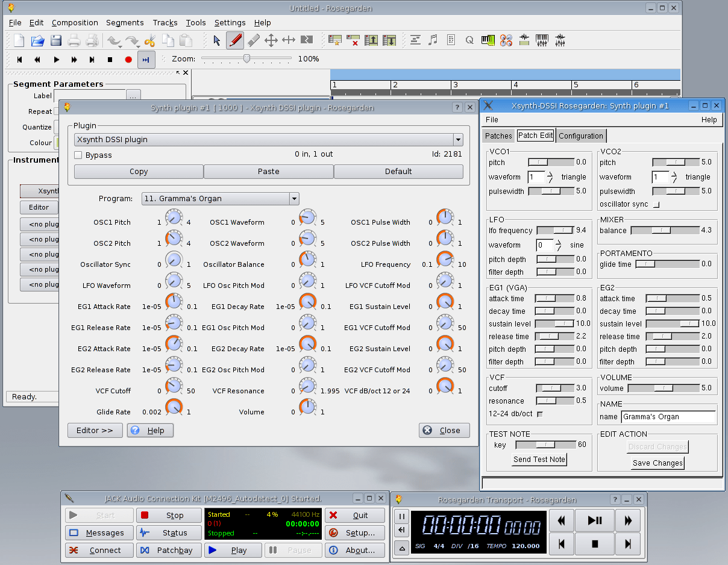This screenshot has width=728, height=565.
Task: Adjust the VCF Cutoff knob
Action: click(x=174, y=386)
